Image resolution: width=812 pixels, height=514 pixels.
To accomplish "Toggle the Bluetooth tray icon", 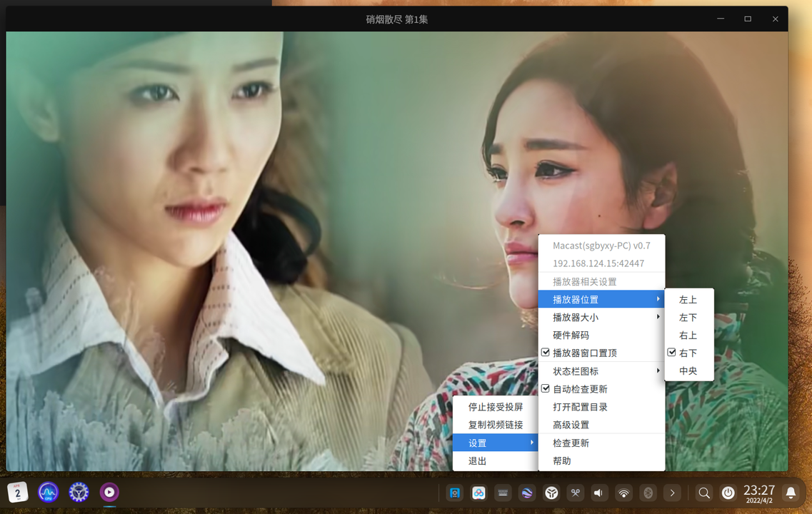I will (648, 493).
